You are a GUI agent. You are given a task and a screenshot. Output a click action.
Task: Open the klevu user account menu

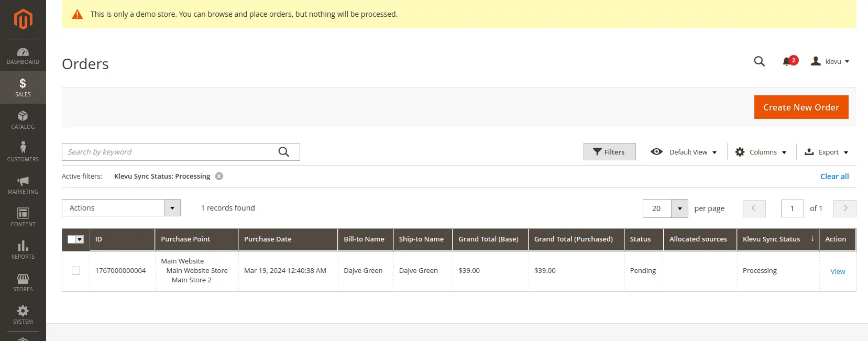point(830,61)
